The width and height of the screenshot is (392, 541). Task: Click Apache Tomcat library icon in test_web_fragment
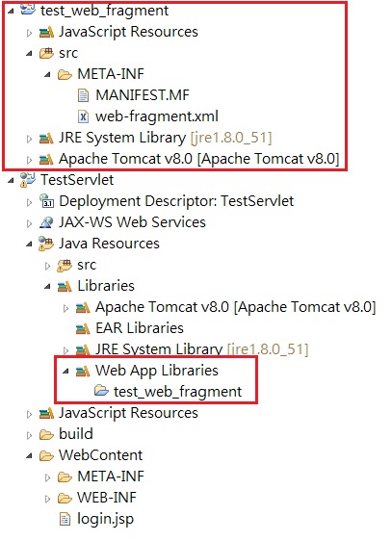coord(46,160)
